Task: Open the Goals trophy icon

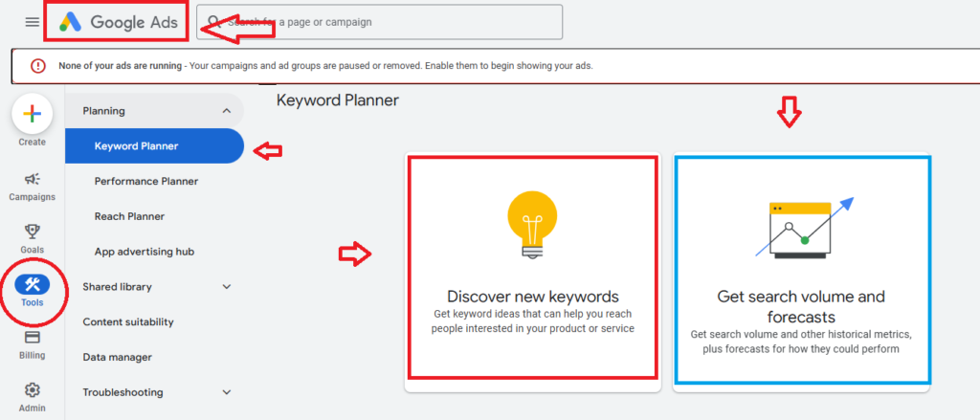Action: point(32,232)
